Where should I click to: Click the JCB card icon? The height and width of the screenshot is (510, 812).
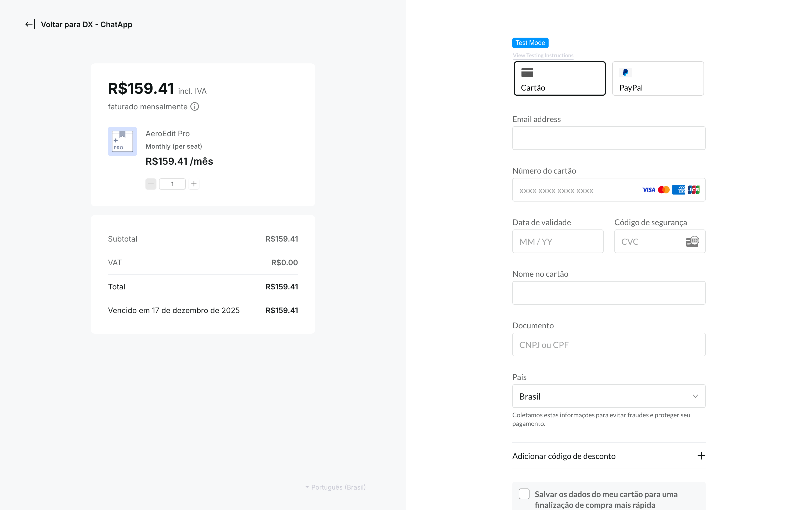tap(694, 189)
